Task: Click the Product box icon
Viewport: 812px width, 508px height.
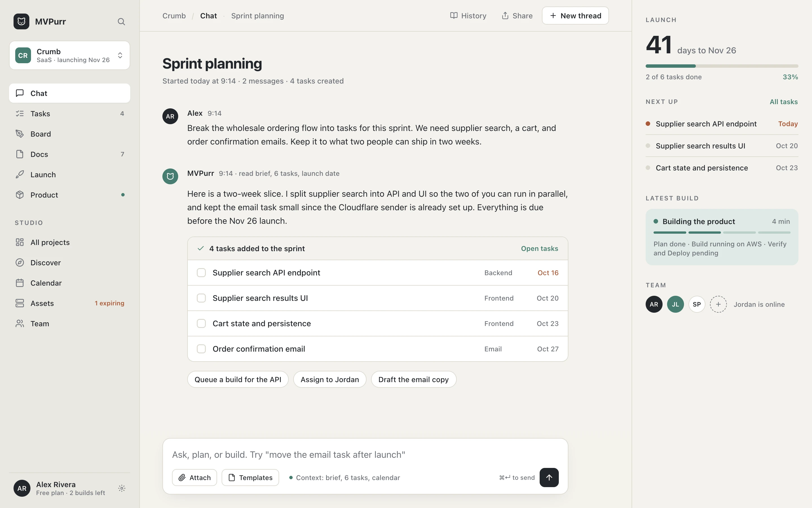Action: [20, 195]
